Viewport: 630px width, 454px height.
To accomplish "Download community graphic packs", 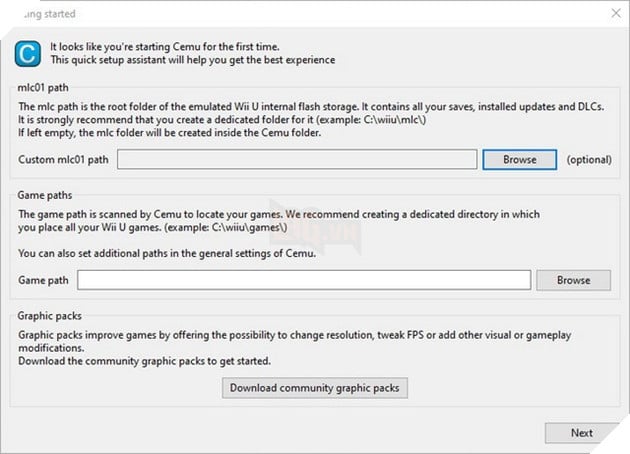I will click(x=315, y=387).
